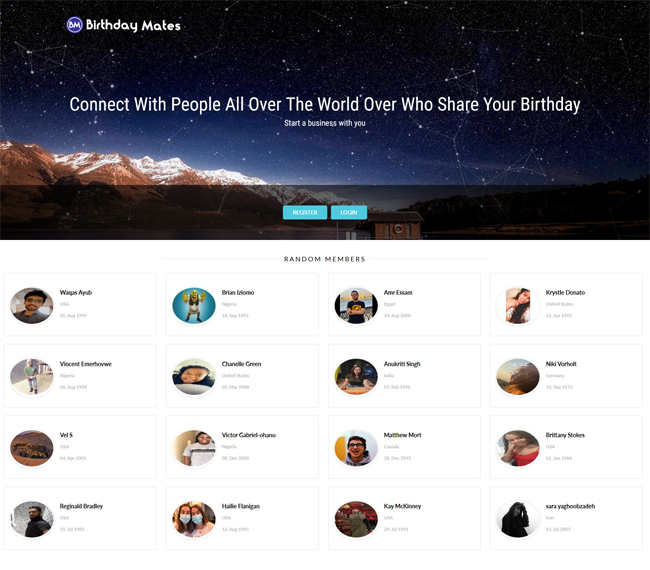Open Chanelle Green's member card

click(x=242, y=376)
